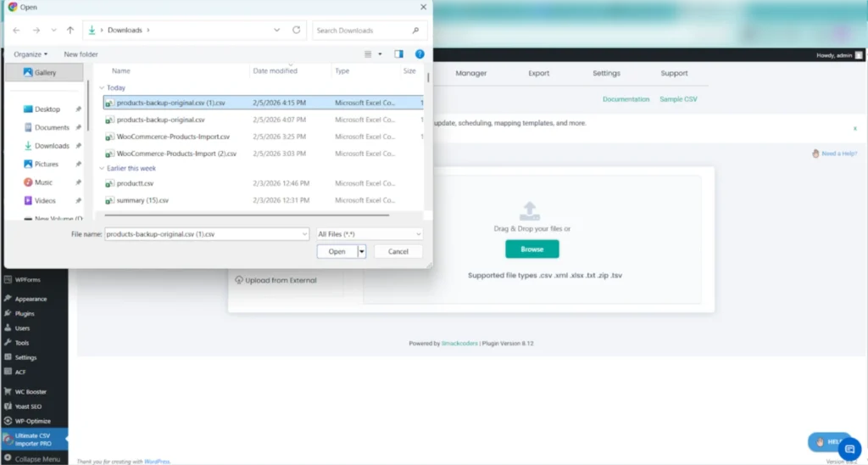Unpin Desktop using its pin icon
This screenshot has width=868, height=465.
click(78, 109)
